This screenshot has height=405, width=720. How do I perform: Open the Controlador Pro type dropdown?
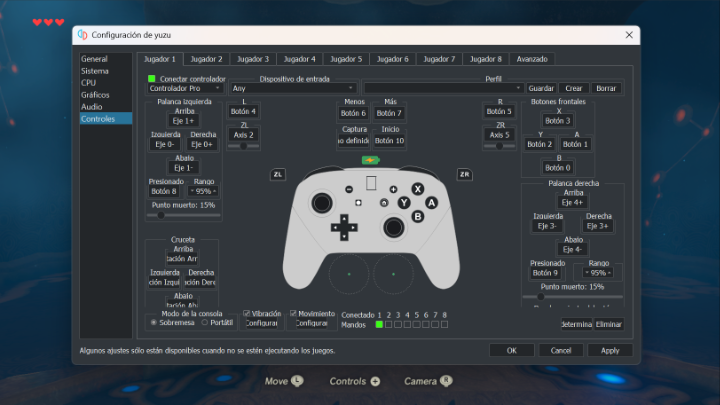(185, 88)
